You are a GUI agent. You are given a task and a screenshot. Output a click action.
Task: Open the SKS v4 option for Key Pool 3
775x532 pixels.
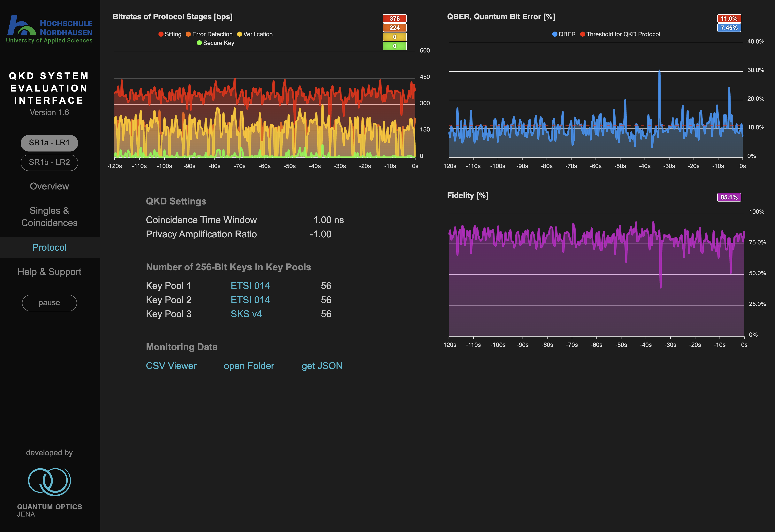(x=246, y=314)
